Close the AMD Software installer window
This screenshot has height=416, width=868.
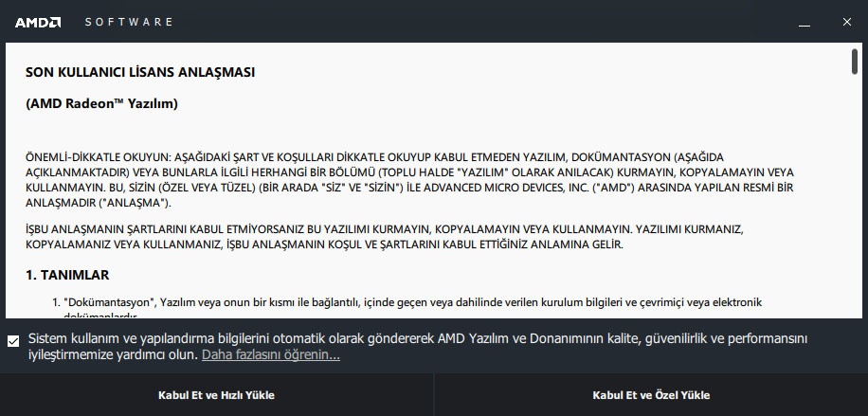click(x=846, y=22)
